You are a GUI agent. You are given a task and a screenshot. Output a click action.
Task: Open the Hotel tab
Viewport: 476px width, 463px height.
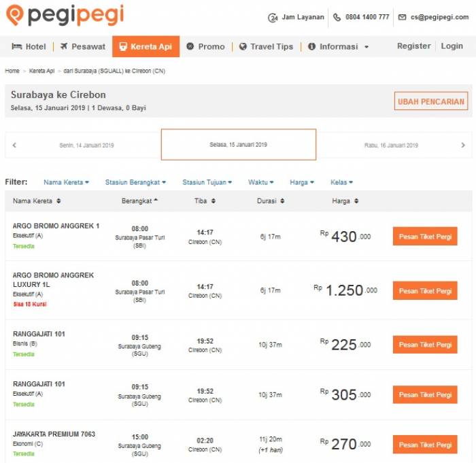[29, 46]
